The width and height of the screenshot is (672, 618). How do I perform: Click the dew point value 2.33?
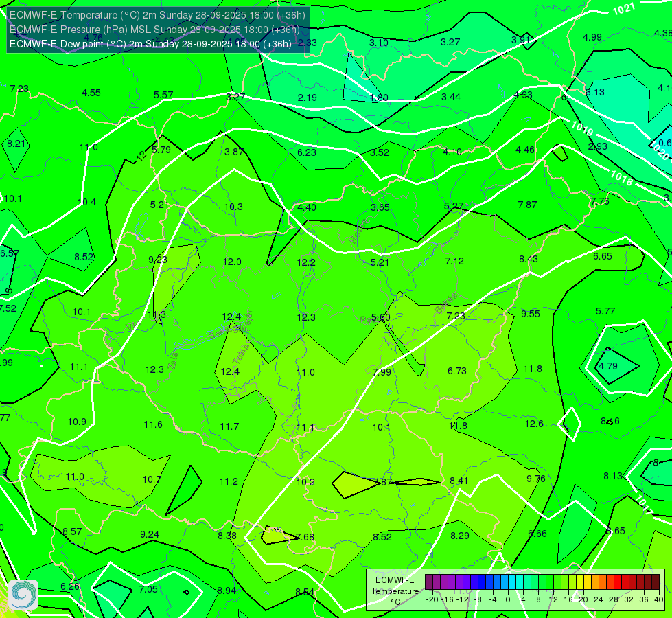pyautogui.click(x=307, y=43)
